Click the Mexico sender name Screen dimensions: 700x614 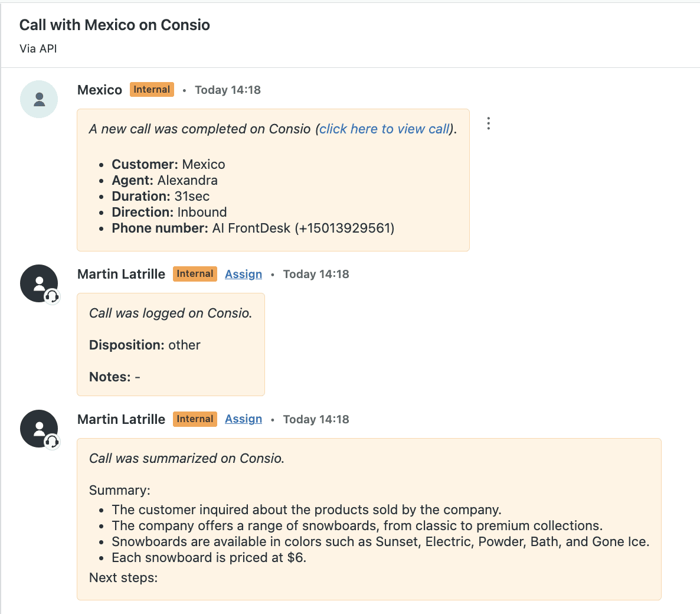(100, 90)
